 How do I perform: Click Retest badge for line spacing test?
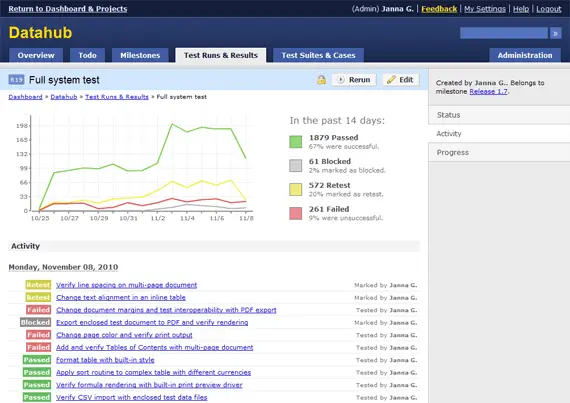[x=38, y=285]
